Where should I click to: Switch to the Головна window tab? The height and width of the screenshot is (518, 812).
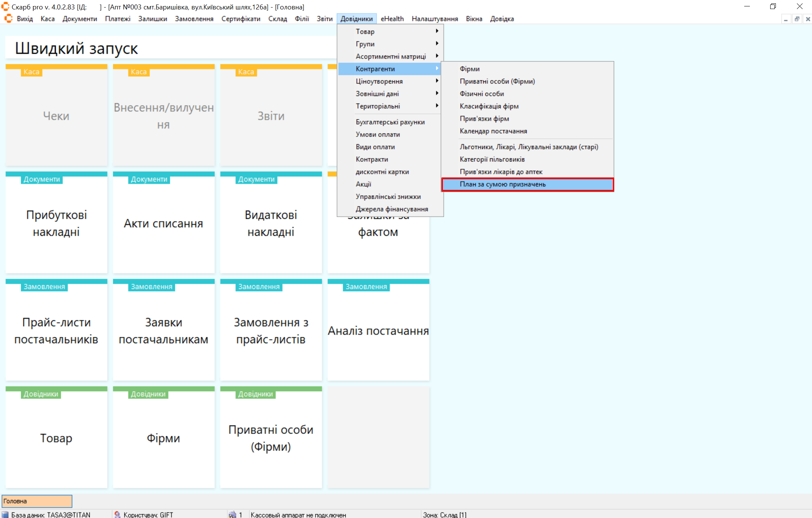tap(37, 501)
